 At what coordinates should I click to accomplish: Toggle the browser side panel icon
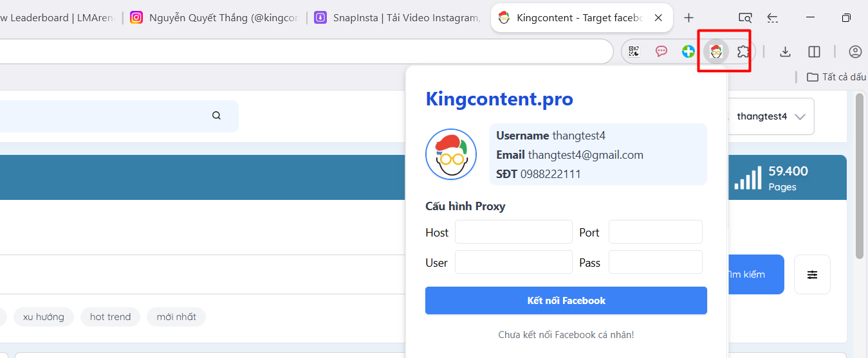coord(814,51)
